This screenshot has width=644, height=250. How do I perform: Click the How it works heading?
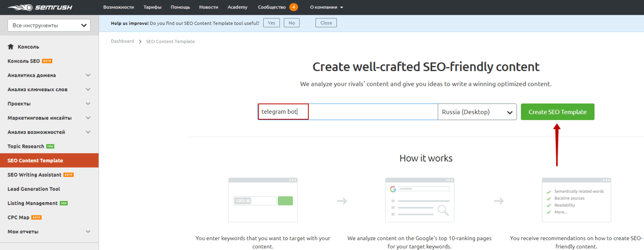click(x=426, y=158)
